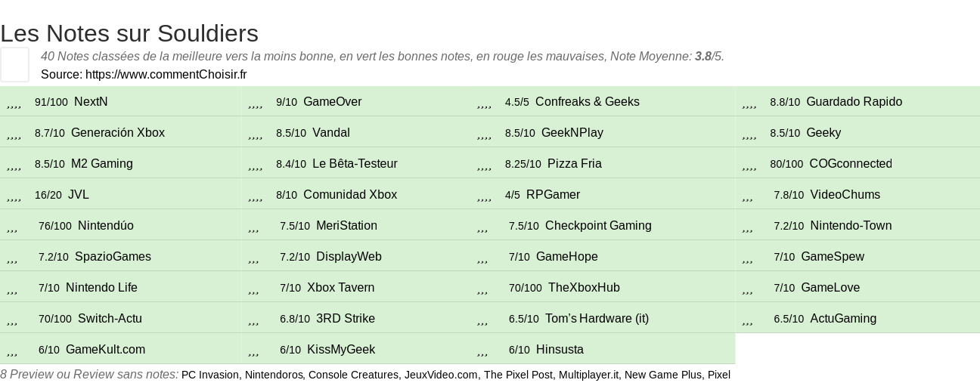Open the NextN review link
The height and width of the screenshot is (383, 980).
tap(91, 101)
